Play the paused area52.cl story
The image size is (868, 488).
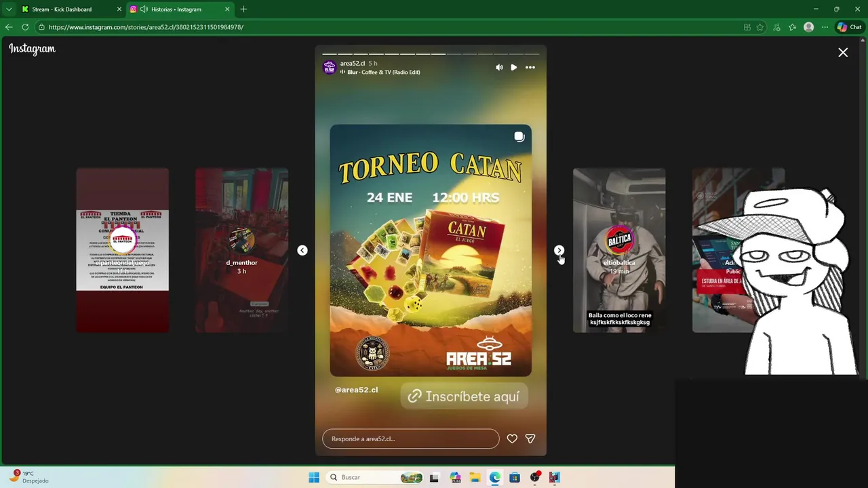(x=514, y=67)
